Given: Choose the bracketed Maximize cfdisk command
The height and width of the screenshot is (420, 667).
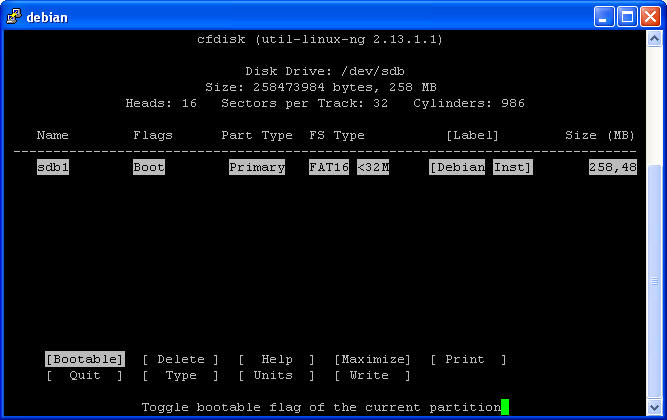Looking at the screenshot, I should pos(373,359).
